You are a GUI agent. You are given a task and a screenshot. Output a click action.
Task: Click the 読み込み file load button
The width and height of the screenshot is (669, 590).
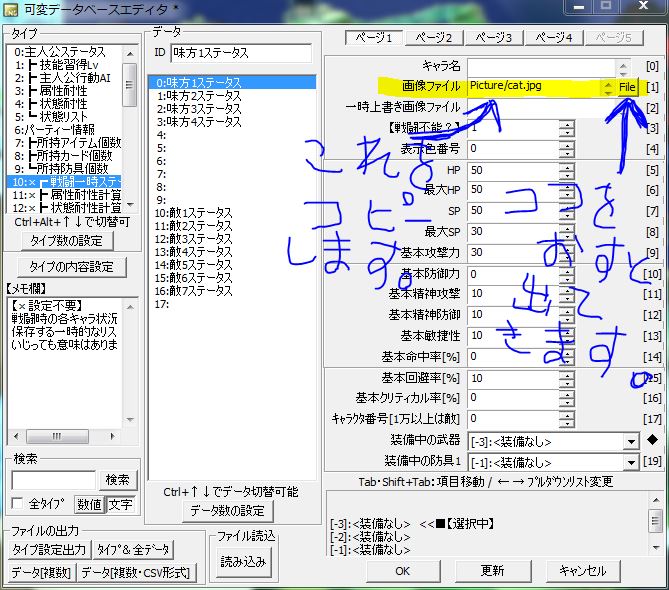[x=243, y=561]
